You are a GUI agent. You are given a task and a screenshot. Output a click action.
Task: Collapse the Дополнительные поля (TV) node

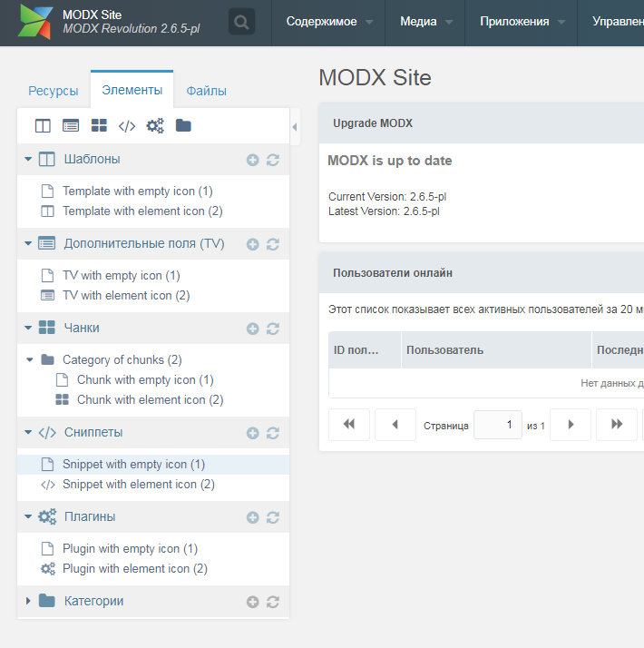point(28,243)
